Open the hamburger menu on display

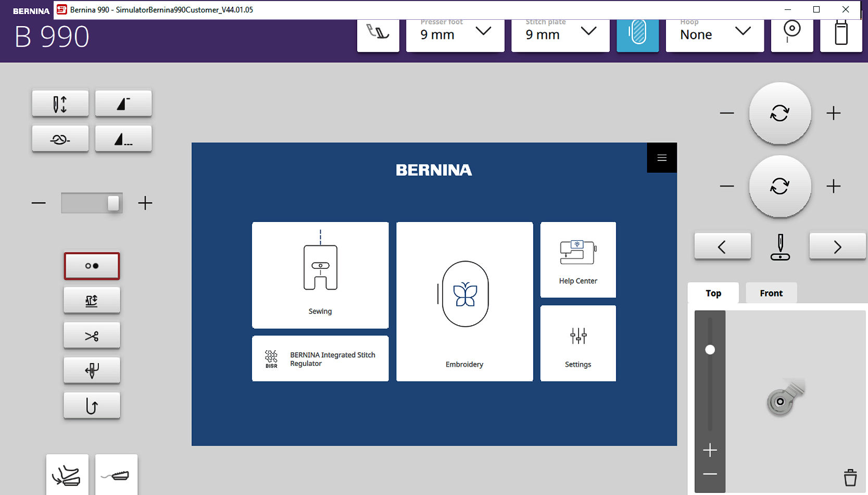pos(662,158)
